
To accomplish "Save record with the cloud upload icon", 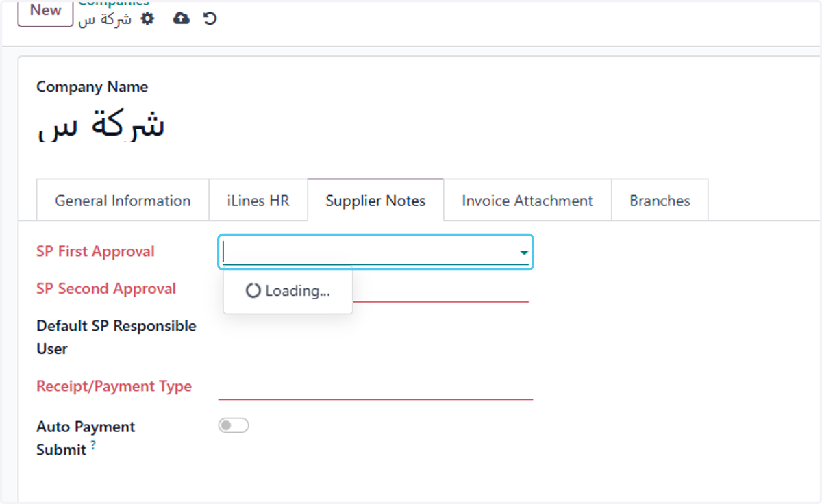I will click(181, 18).
